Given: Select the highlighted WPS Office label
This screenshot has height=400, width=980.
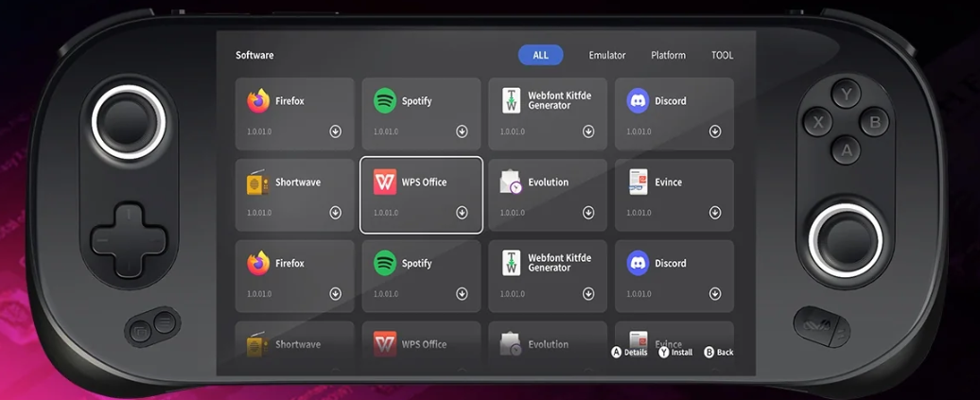Looking at the screenshot, I should [x=425, y=182].
